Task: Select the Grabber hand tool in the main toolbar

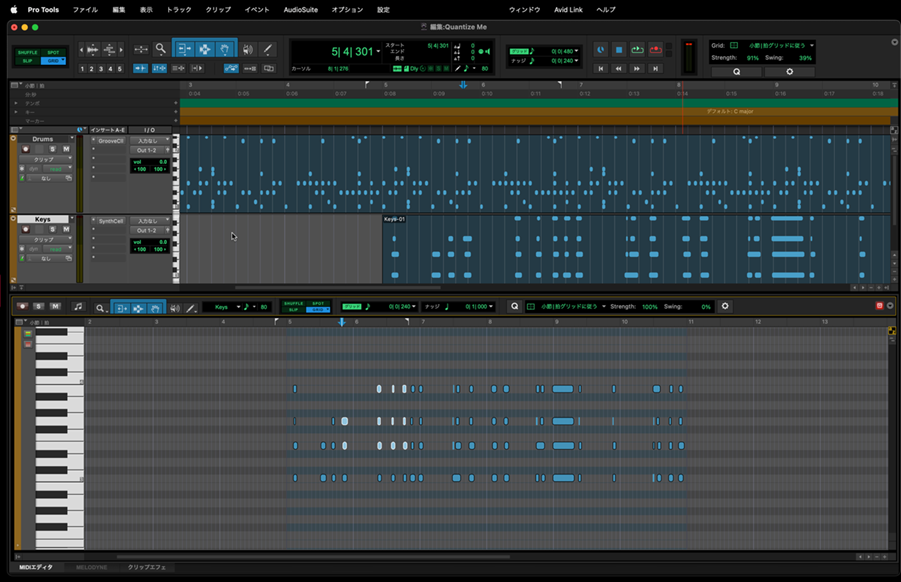Action: (x=225, y=49)
